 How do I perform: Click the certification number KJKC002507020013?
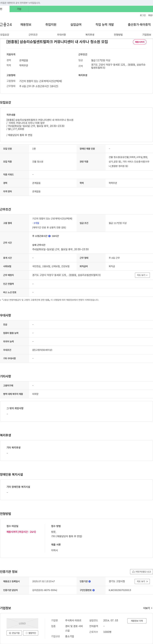point(120,590)
